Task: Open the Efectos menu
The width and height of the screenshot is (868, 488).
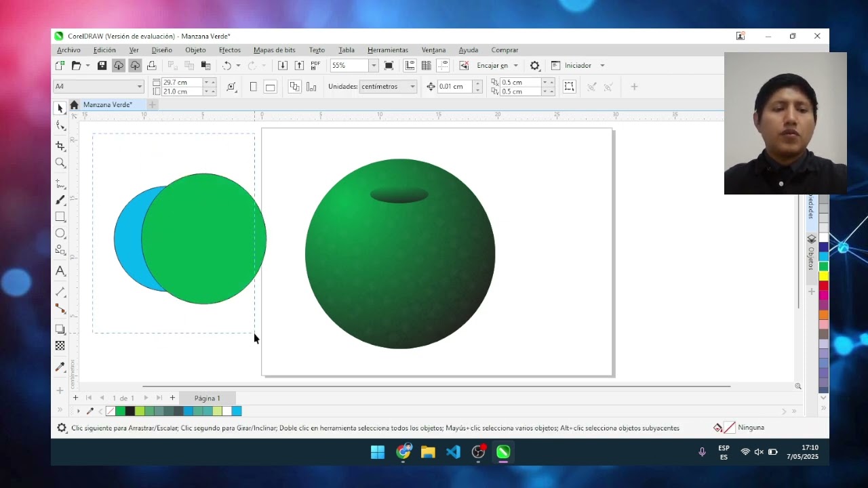Action: (230, 50)
